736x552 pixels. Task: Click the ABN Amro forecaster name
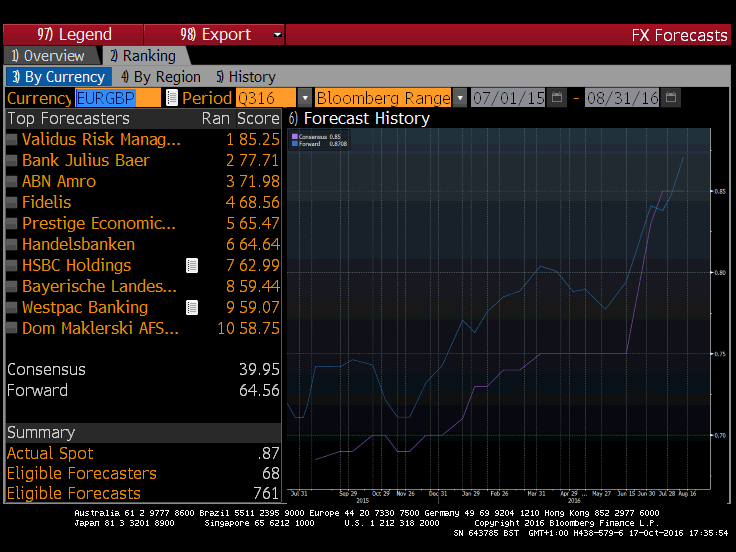coord(59,181)
